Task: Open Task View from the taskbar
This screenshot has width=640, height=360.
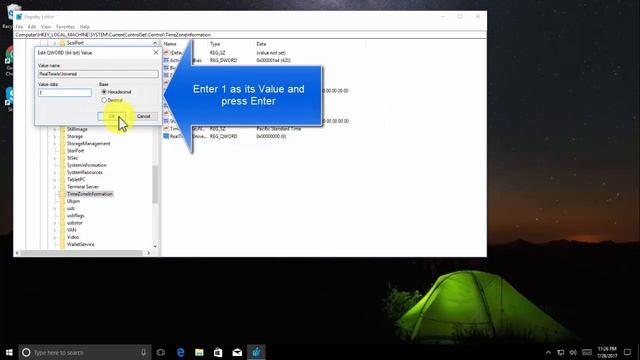Action: click(x=161, y=352)
